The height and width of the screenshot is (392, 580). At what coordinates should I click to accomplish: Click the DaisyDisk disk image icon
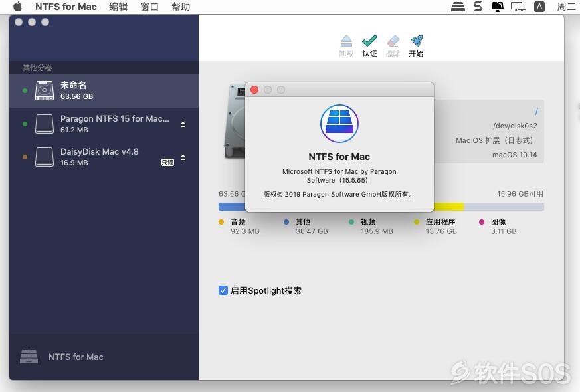(45, 157)
